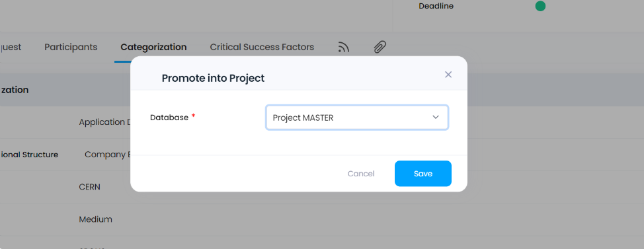644x249 pixels.
Task: Go to the partially visible Request tab
Action: [11, 47]
